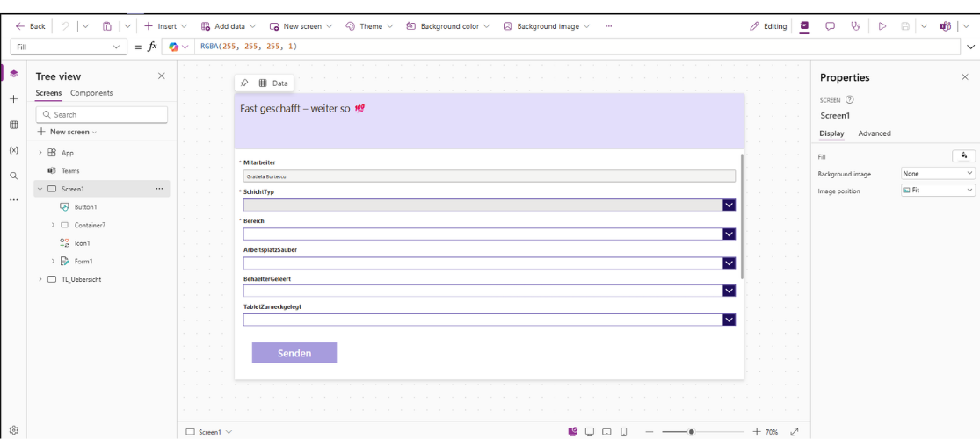Collapse the Screen1 tree node
The width and height of the screenshot is (980, 439).
click(40, 189)
